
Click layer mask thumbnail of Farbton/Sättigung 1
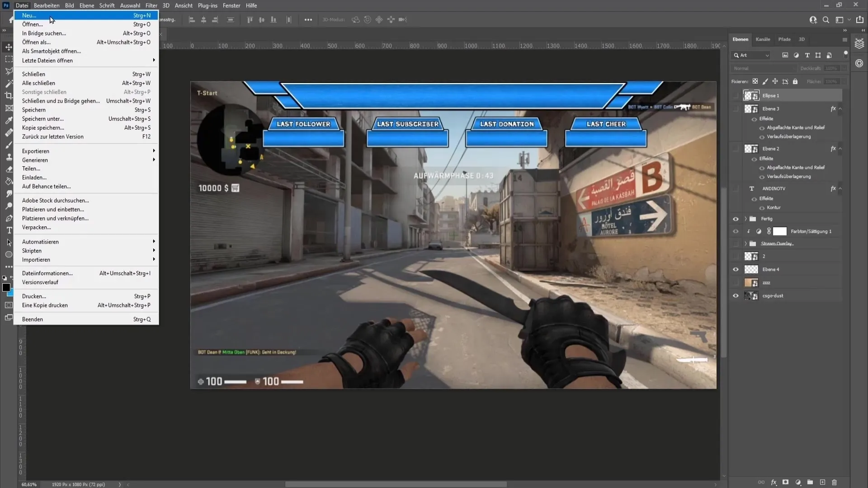pos(780,231)
